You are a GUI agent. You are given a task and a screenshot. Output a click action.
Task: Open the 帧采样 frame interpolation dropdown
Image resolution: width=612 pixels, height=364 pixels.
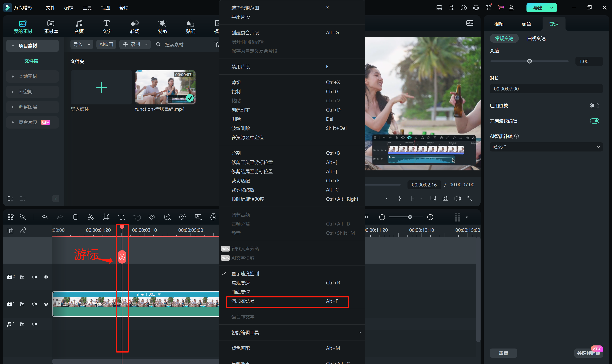tap(546, 147)
